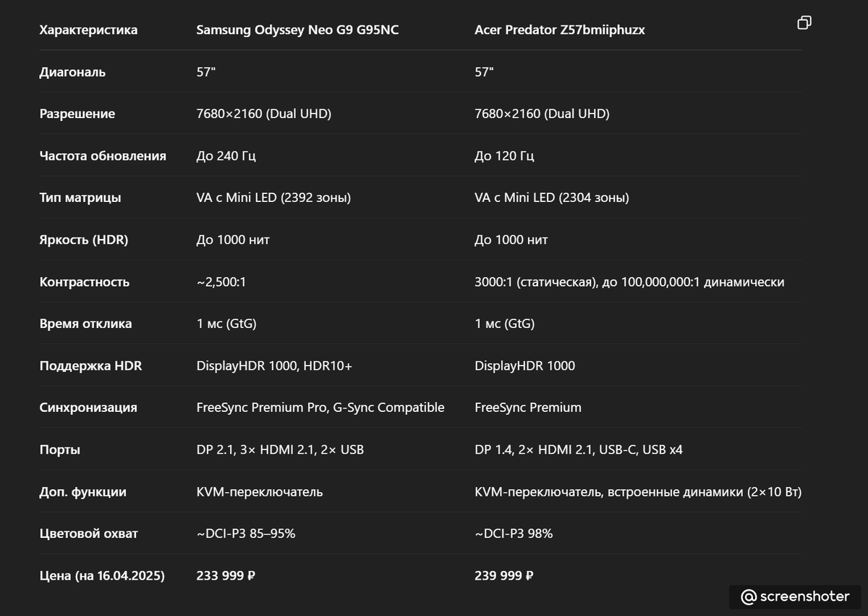This screenshot has width=868, height=616.
Task: Click the встроенные динамики feature cell
Action: [x=638, y=491]
